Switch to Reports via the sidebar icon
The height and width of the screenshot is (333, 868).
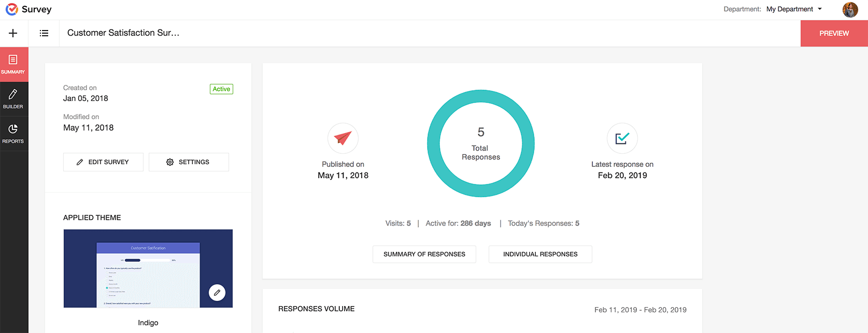tap(14, 133)
